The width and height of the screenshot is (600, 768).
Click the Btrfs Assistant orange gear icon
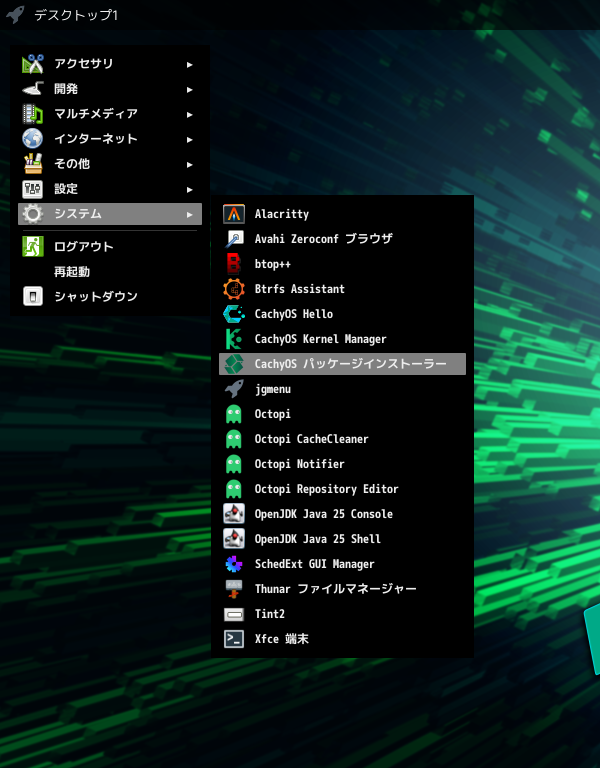(234, 289)
